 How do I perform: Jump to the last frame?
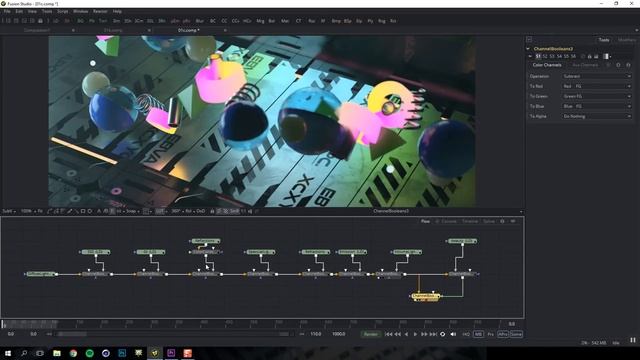(x=433, y=334)
